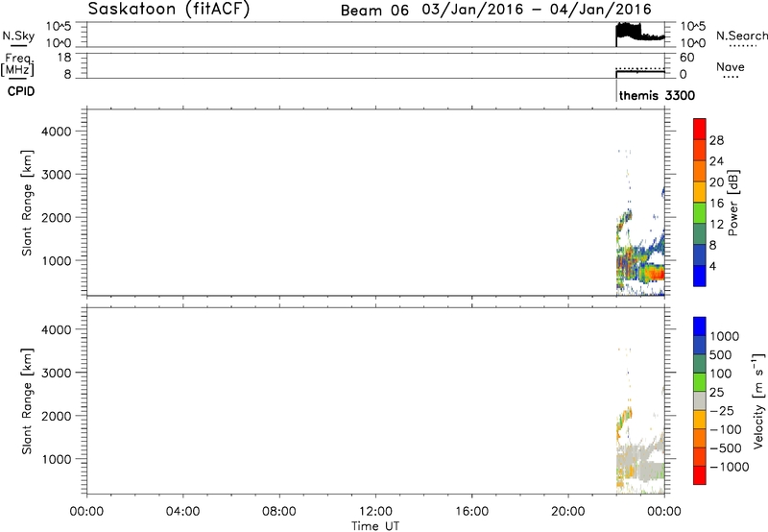The width and height of the screenshot is (768, 532).
Task: Click the 08:00 time tick label
Action: [x=278, y=512]
